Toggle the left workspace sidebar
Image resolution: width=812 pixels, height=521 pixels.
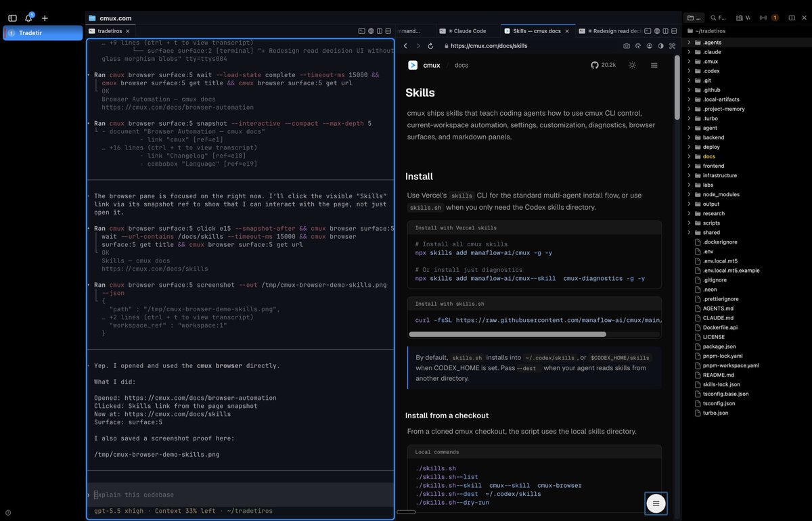(12, 18)
